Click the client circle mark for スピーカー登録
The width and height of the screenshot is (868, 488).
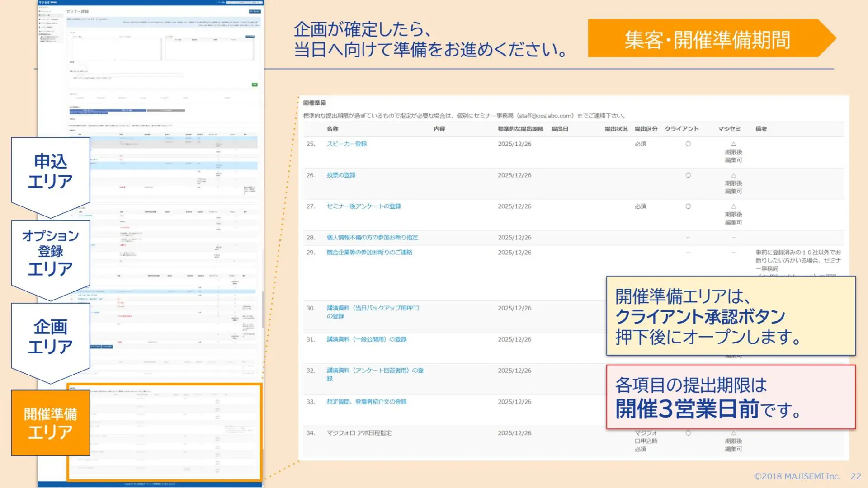pos(688,144)
